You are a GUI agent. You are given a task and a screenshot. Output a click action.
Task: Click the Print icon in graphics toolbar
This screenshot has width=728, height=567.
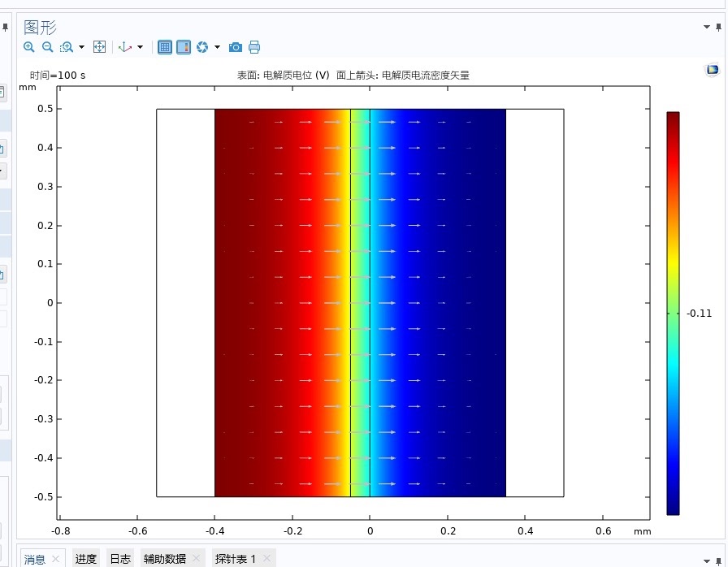254,47
